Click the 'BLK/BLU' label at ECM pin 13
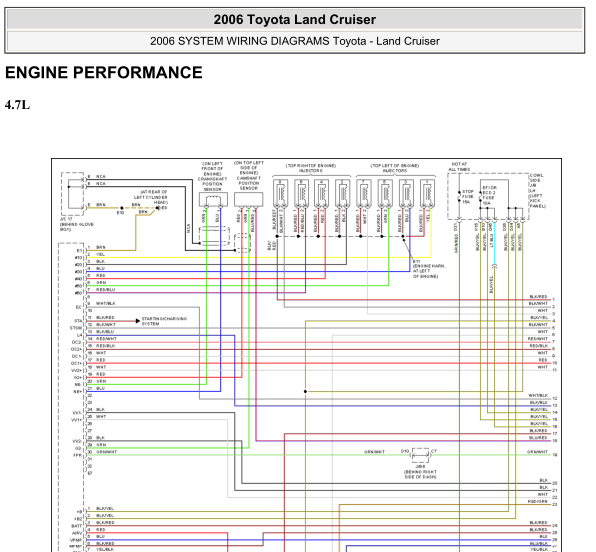 (x=105, y=332)
